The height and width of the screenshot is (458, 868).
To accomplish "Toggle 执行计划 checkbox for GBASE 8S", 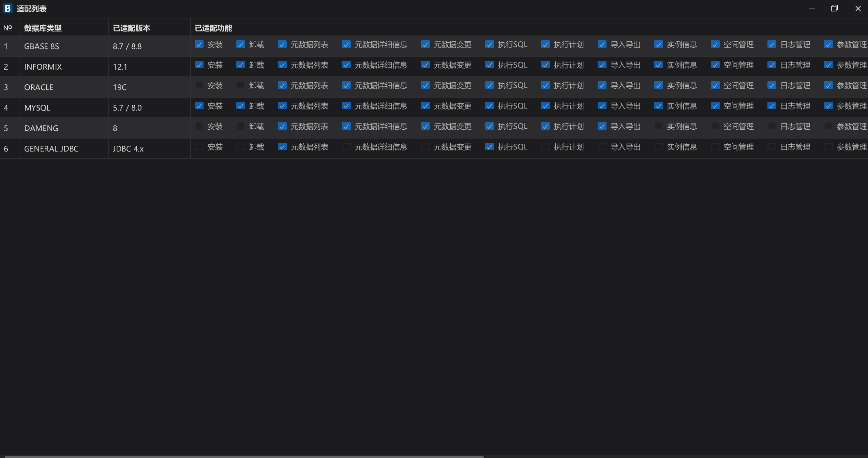I will coord(545,44).
